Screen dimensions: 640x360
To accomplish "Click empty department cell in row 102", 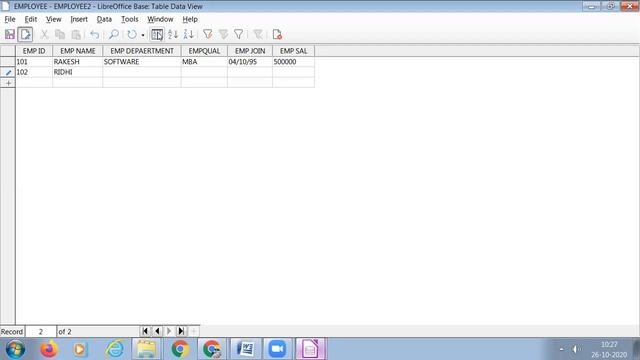I will click(x=142, y=72).
